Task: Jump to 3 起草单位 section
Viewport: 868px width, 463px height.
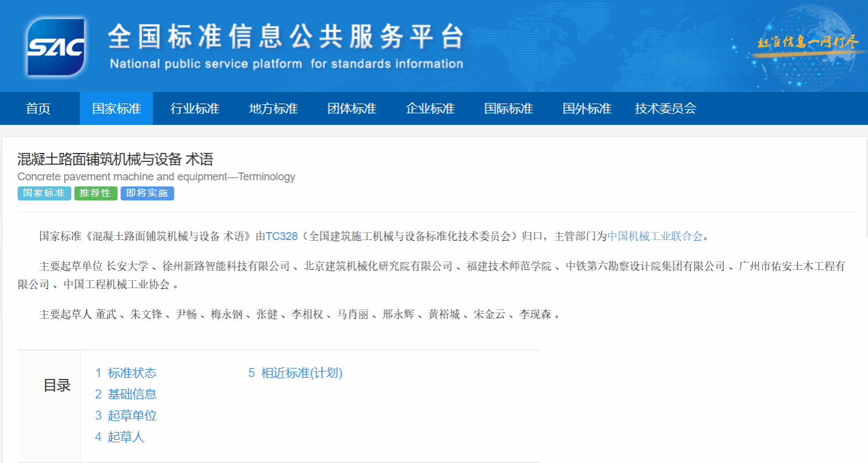Action: coord(126,415)
